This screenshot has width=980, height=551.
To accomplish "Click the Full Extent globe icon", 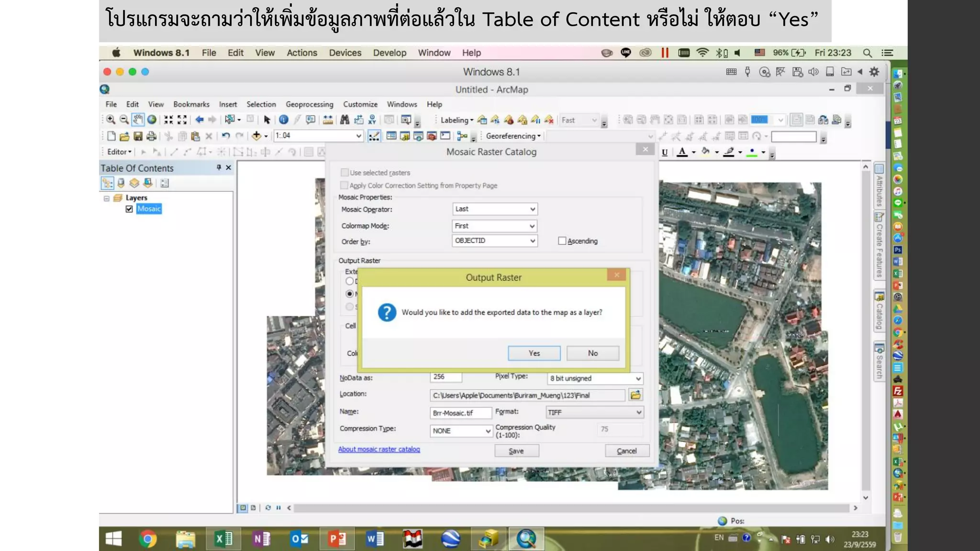I will click(x=152, y=120).
